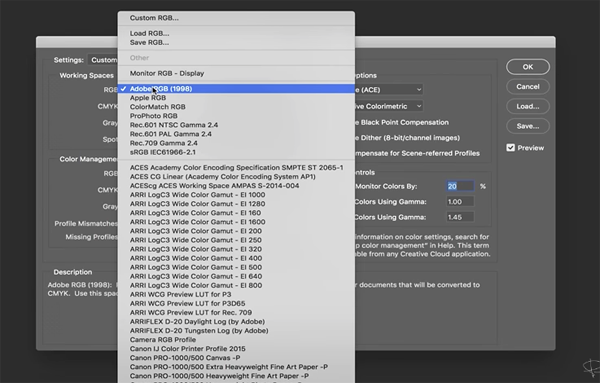Screen dimensions: 600x383
Task: Select ACES CG Linear AP1 entry
Action: point(236,177)
